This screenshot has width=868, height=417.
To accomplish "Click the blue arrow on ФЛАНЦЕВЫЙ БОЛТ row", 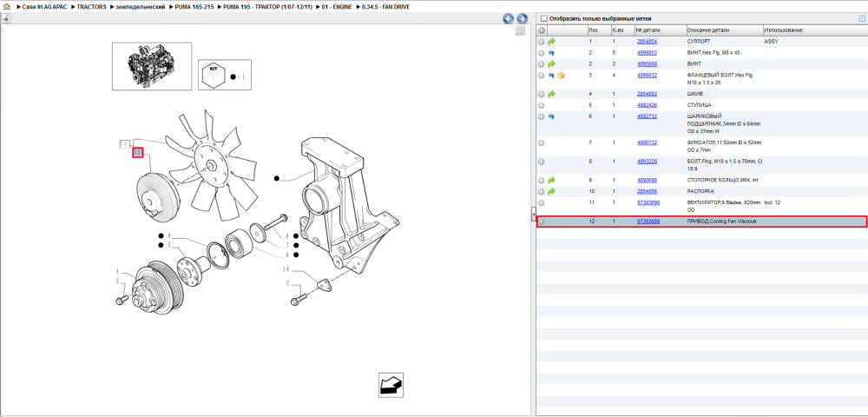I will coord(551,76).
